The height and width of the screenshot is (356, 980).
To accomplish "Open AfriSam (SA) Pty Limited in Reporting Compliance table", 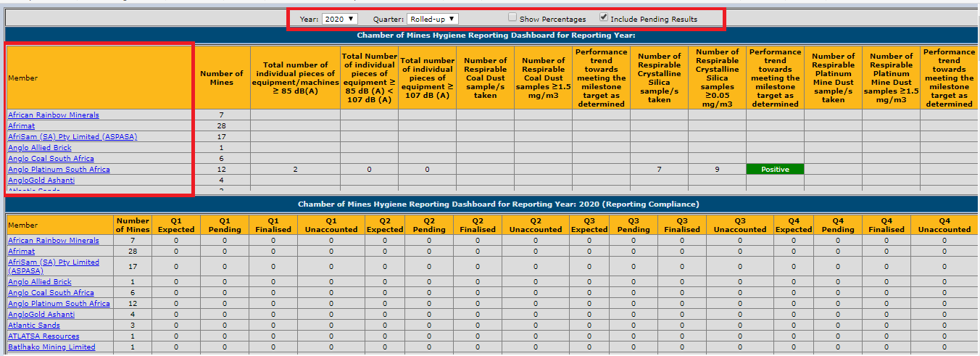I will coord(54,266).
